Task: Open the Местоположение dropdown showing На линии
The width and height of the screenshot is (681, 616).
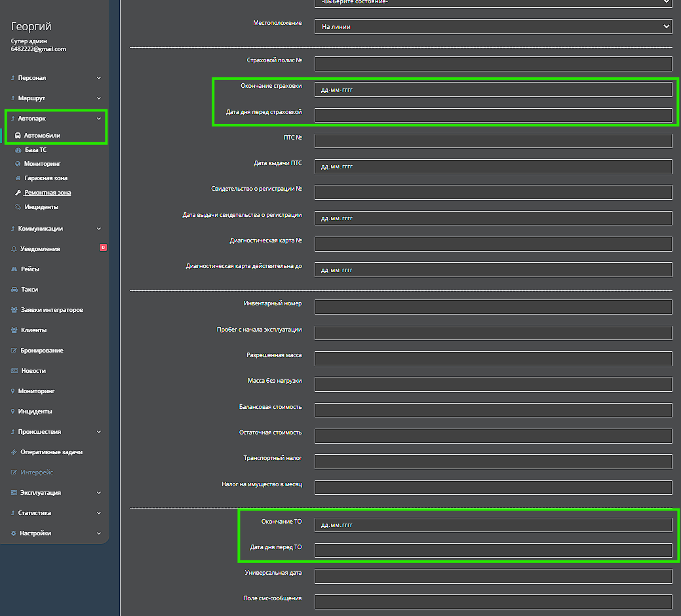Action: point(493,27)
